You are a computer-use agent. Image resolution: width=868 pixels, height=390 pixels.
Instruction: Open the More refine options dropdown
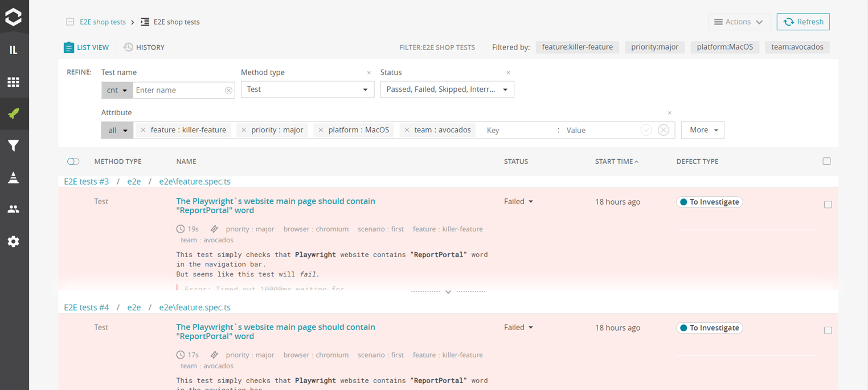(703, 130)
